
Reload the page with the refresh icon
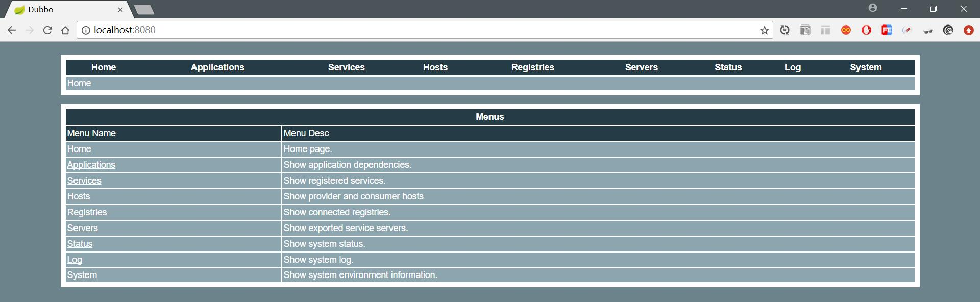[47, 30]
